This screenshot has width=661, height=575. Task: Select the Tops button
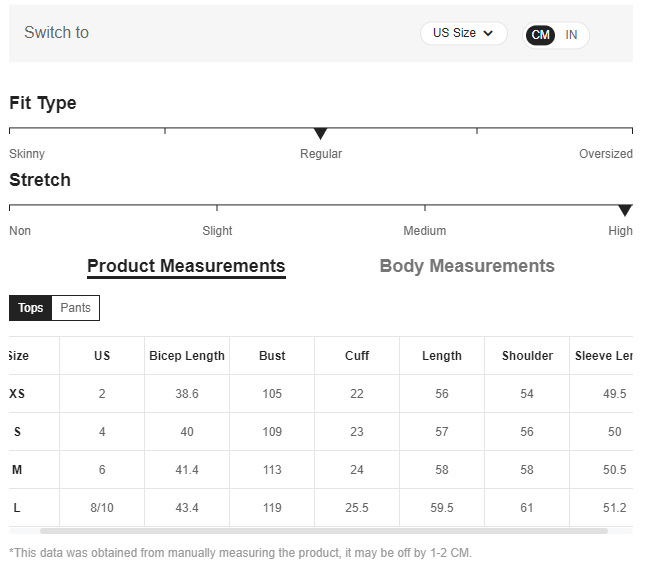pos(31,308)
